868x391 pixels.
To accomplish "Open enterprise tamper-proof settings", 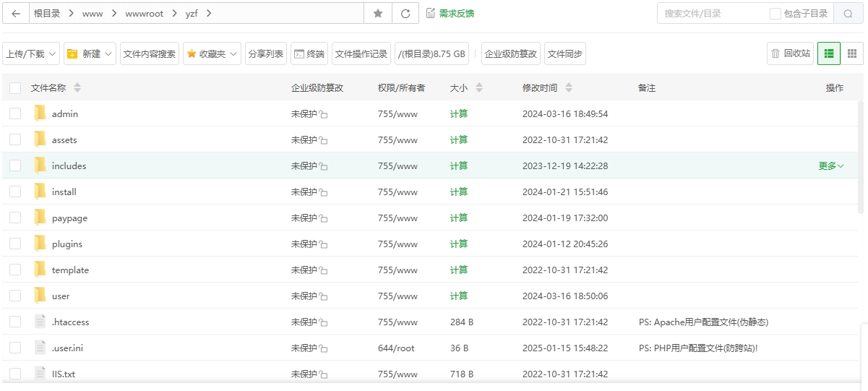I will [511, 53].
